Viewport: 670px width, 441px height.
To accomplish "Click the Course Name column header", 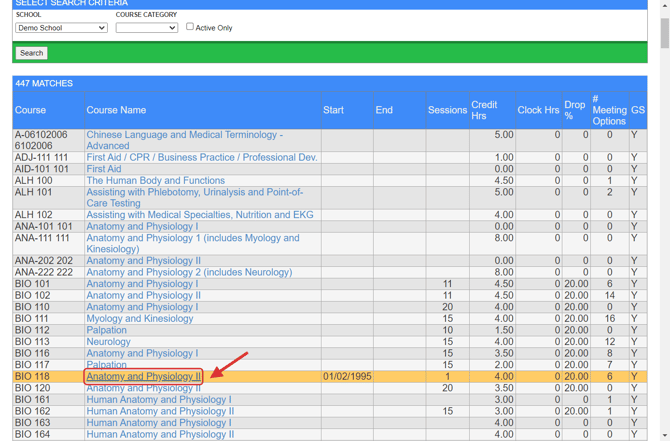I will 116,110.
